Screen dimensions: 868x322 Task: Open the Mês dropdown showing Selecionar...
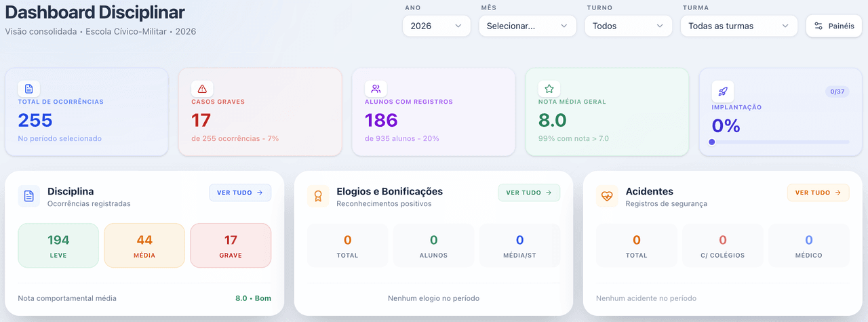(x=527, y=26)
